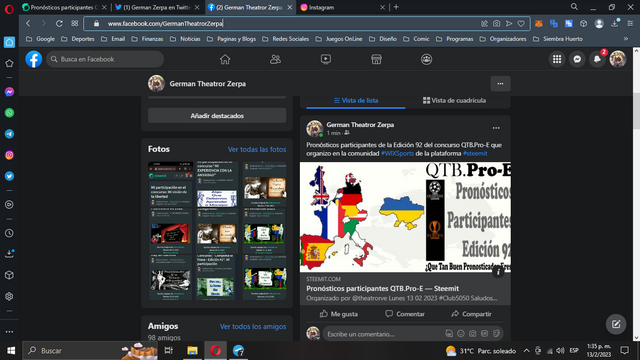
Task: Open profile header three-dot options
Action: pos(500,84)
